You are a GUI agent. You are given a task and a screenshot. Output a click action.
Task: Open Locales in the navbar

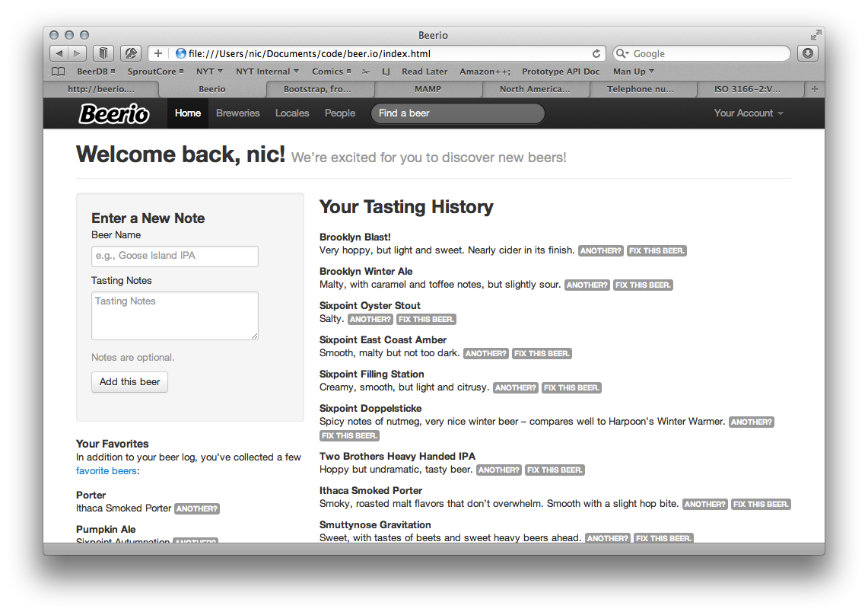[292, 113]
